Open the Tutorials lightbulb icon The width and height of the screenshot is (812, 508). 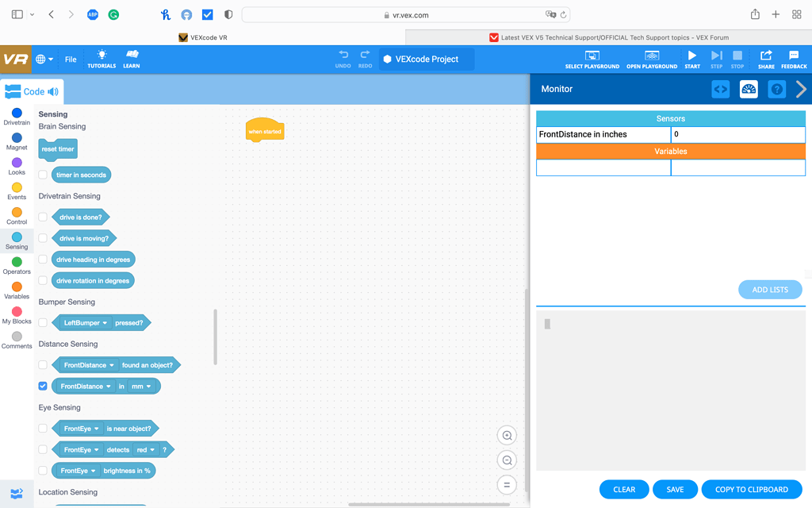(x=101, y=55)
